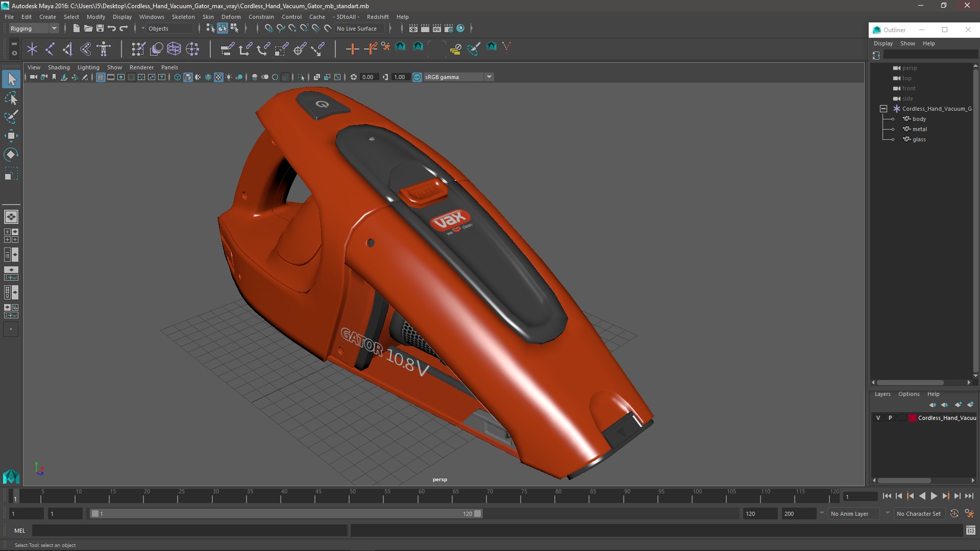Select the glass mesh in Outliner
The image size is (980, 551).
tap(919, 139)
